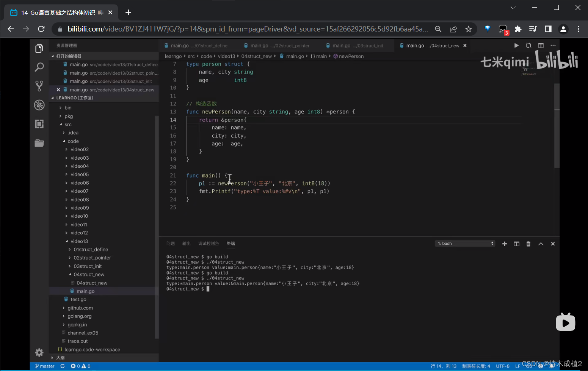
Task: Click the master branch in status bar
Action: (x=45, y=366)
